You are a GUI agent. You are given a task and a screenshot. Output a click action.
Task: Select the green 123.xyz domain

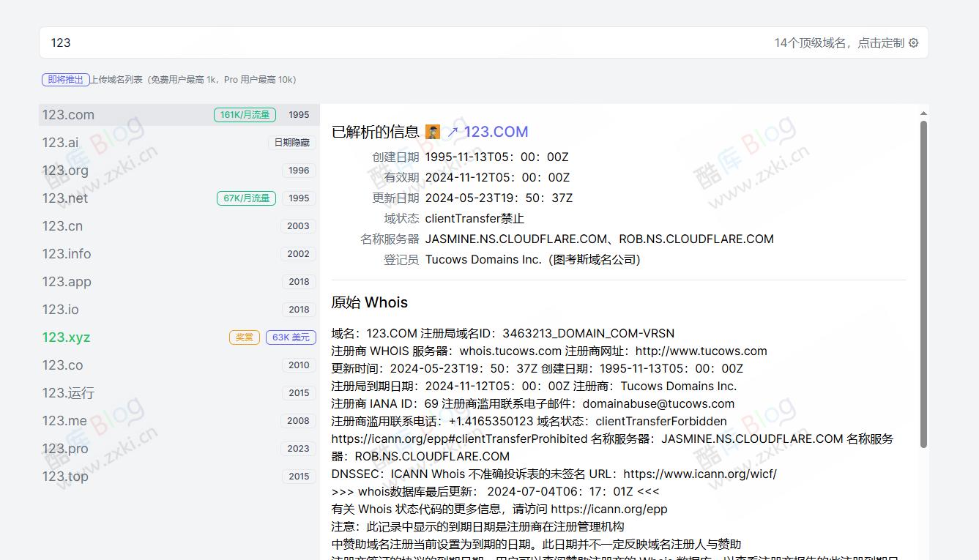tap(66, 337)
